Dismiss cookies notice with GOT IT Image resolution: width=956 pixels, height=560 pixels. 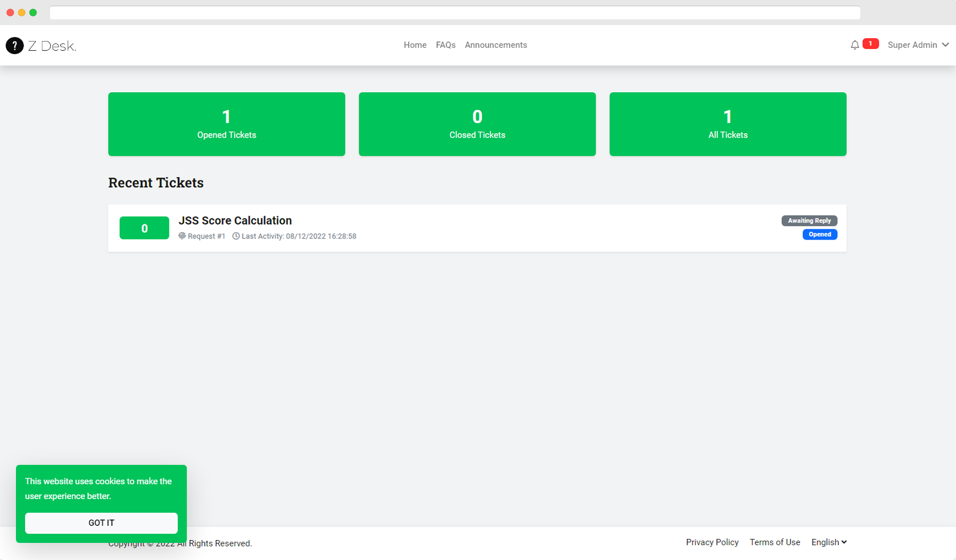tap(101, 523)
